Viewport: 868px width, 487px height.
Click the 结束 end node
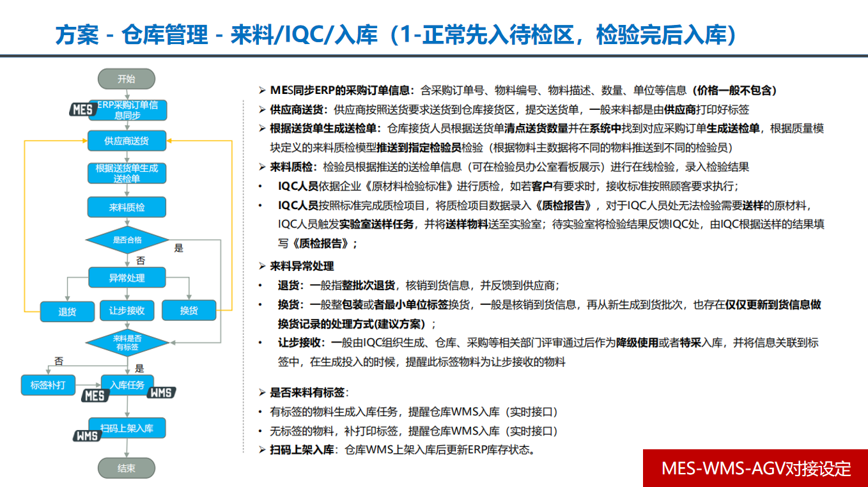click(127, 468)
